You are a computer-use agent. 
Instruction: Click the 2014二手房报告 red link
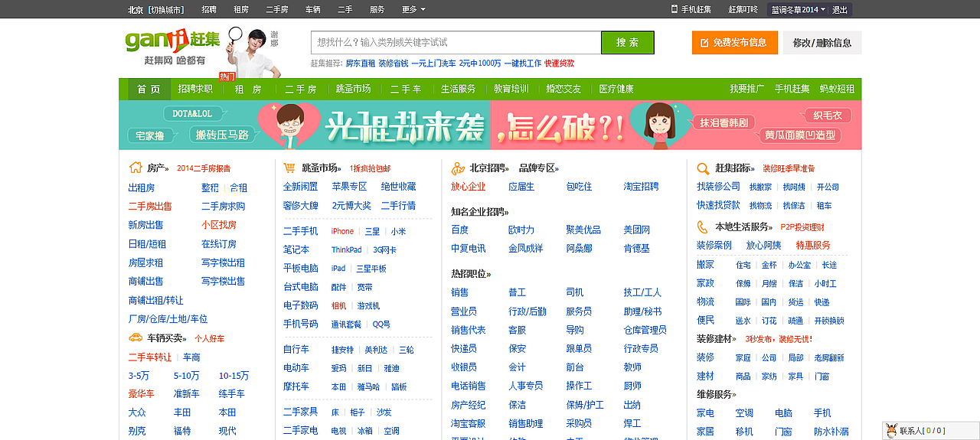coord(204,168)
